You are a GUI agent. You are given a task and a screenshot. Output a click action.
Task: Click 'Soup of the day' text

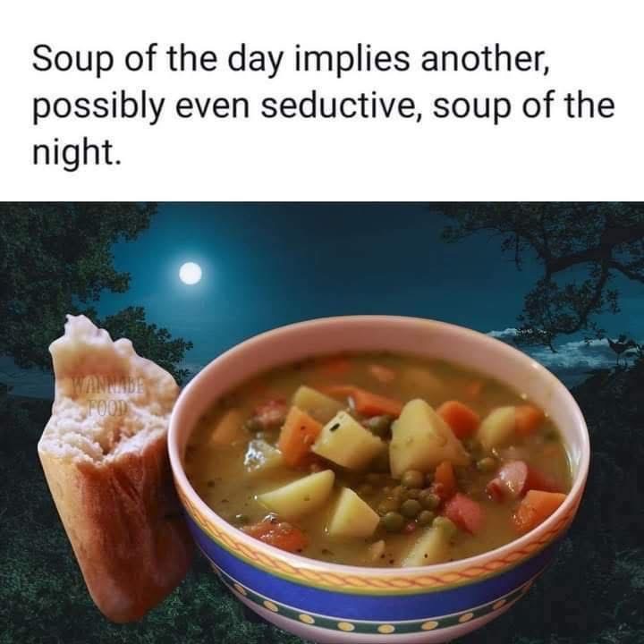(x=157, y=58)
